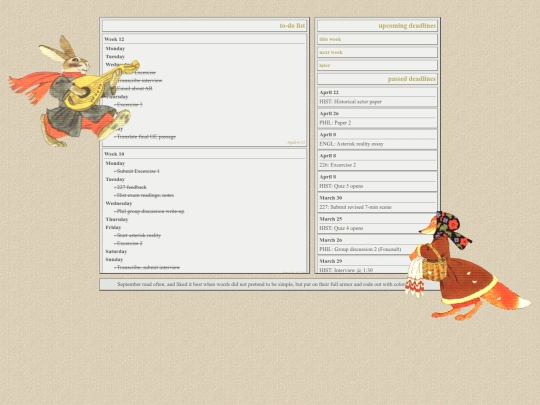
Task: Click 'Phil group discussion write-up' task
Action: pos(150,211)
